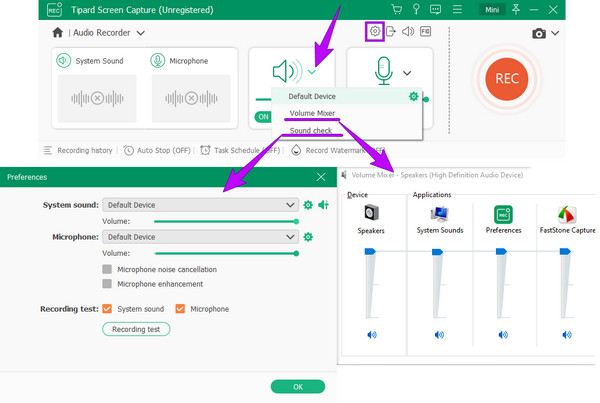Close the Preferences dialog
Viewport: 600px width, 403px height.
(x=321, y=177)
